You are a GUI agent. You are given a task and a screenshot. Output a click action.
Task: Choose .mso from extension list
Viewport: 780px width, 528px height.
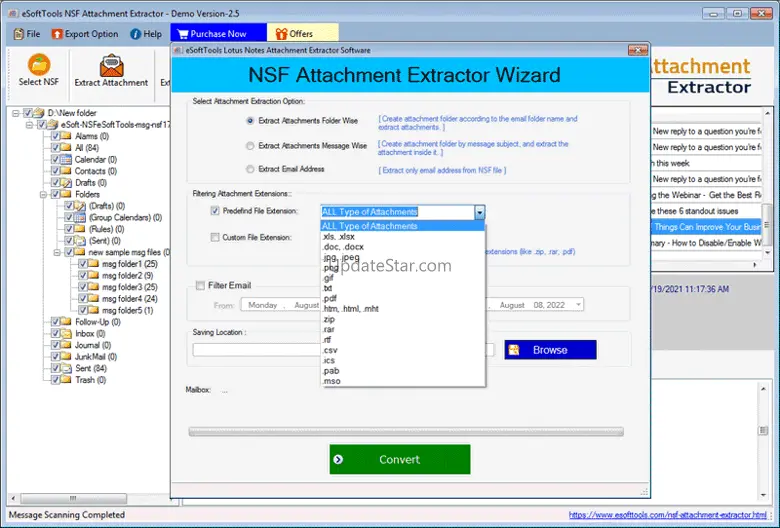click(x=403, y=381)
